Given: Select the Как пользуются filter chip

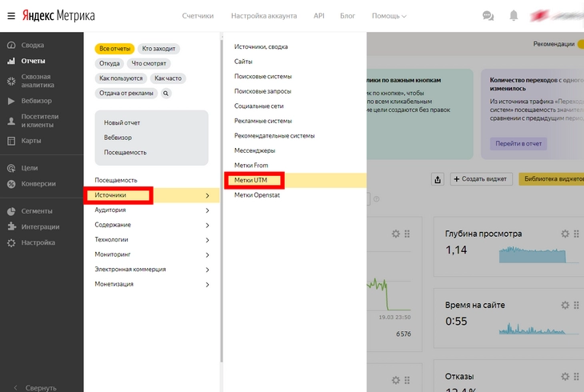Looking at the screenshot, I should click(121, 78).
